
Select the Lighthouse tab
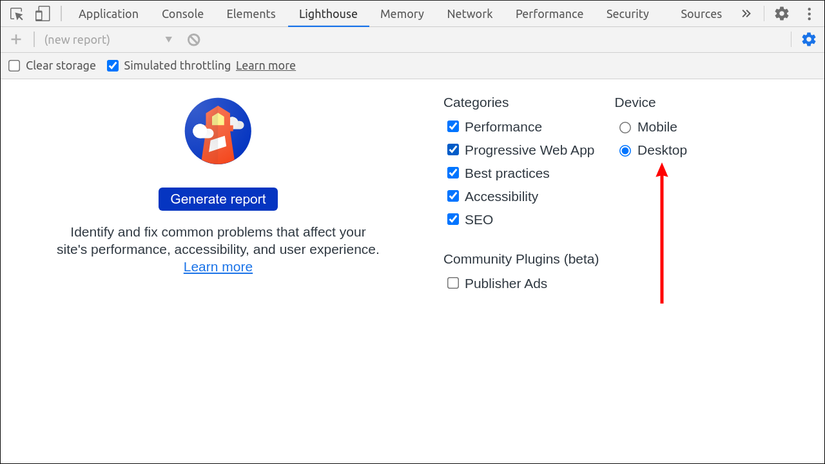tap(328, 14)
